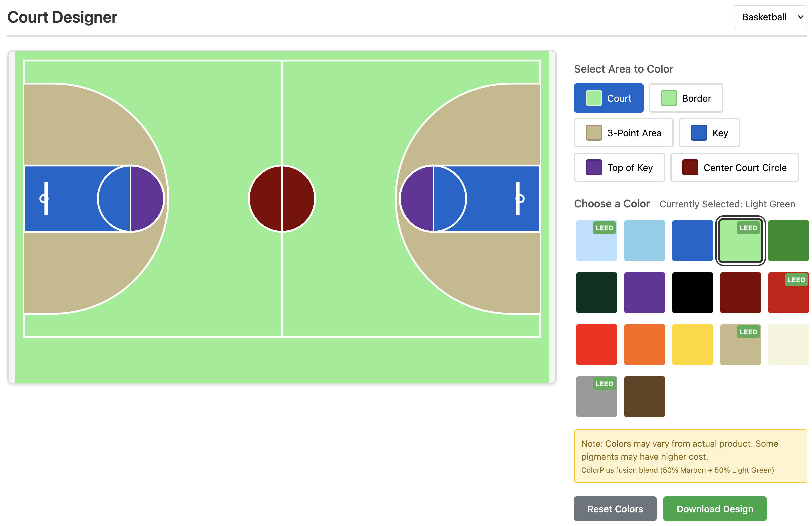Click the maroon center circle on court
Viewport: 812px width, 526px height.
(x=282, y=199)
